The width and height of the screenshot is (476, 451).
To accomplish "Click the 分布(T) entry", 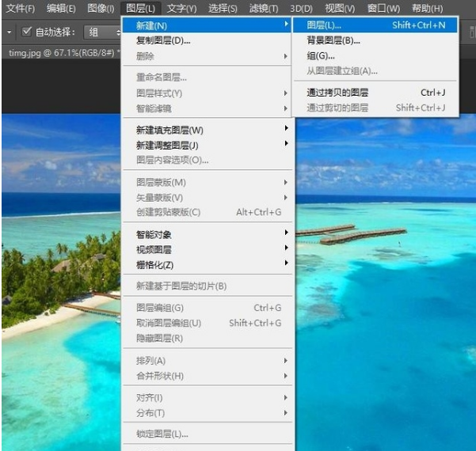I will click(x=207, y=412).
